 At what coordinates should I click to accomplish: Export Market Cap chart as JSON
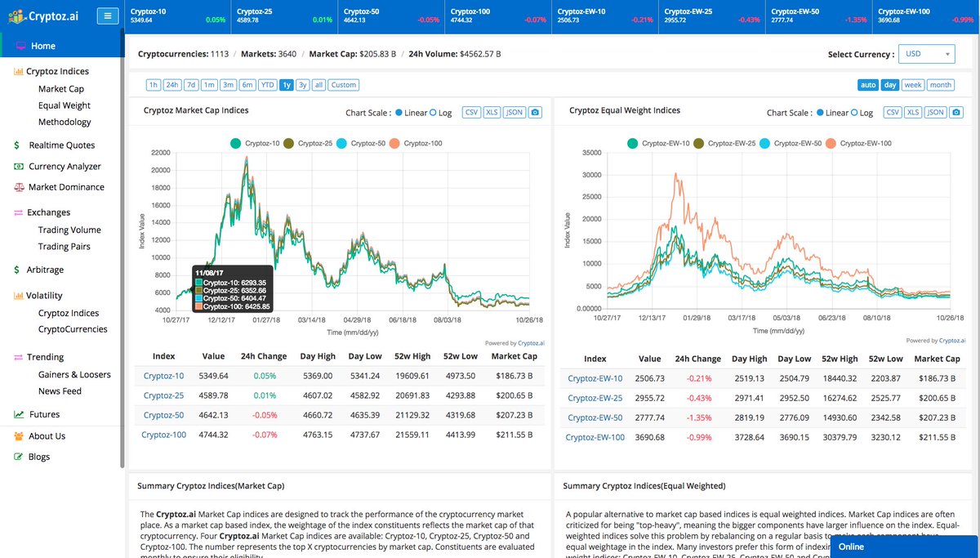tap(514, 113)
